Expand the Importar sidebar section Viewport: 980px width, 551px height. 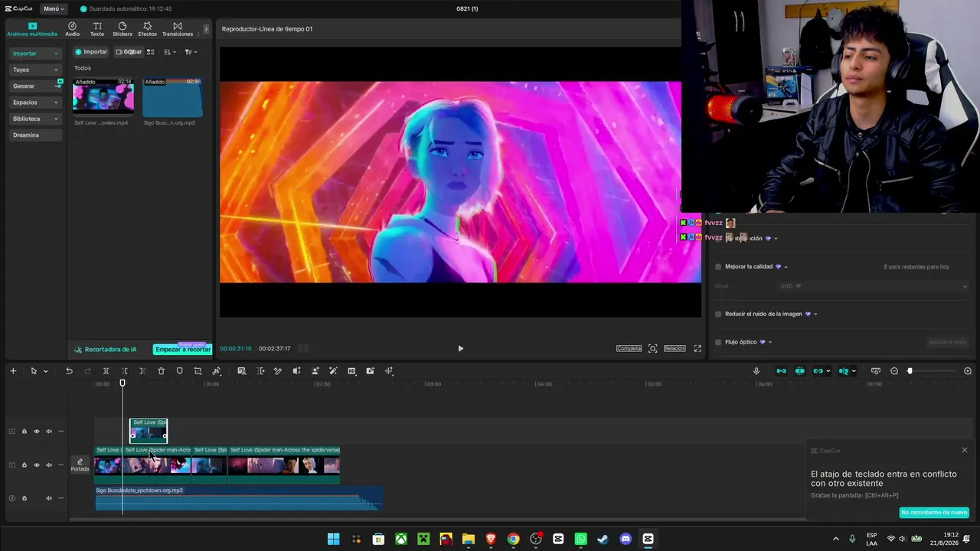(35, 54)
